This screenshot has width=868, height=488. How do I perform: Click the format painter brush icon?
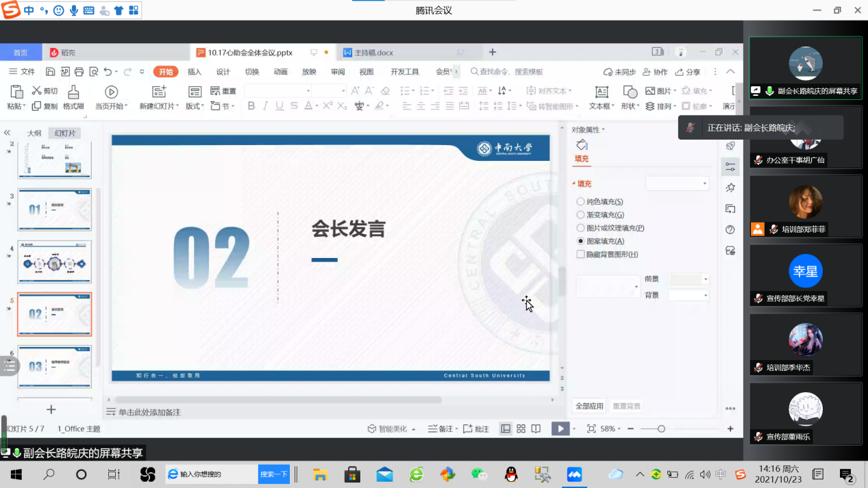(73, 92)
